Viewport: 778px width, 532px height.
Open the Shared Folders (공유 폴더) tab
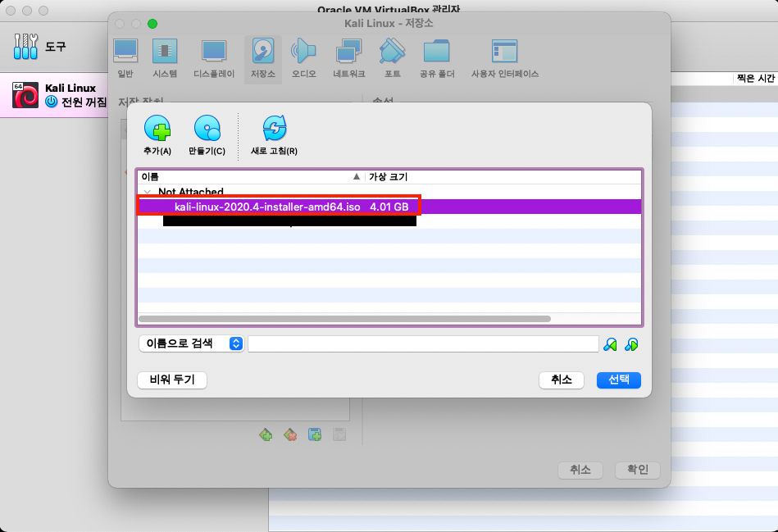pos(437,58)
